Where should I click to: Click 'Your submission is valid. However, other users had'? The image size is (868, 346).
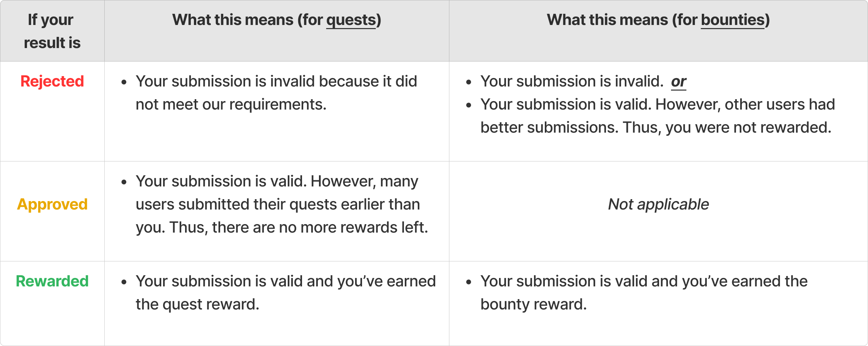tap(658, 105)
